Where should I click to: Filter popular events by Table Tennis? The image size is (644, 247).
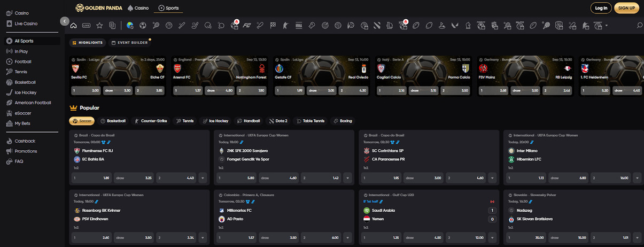pyautogui.click(x=310, y=121)
